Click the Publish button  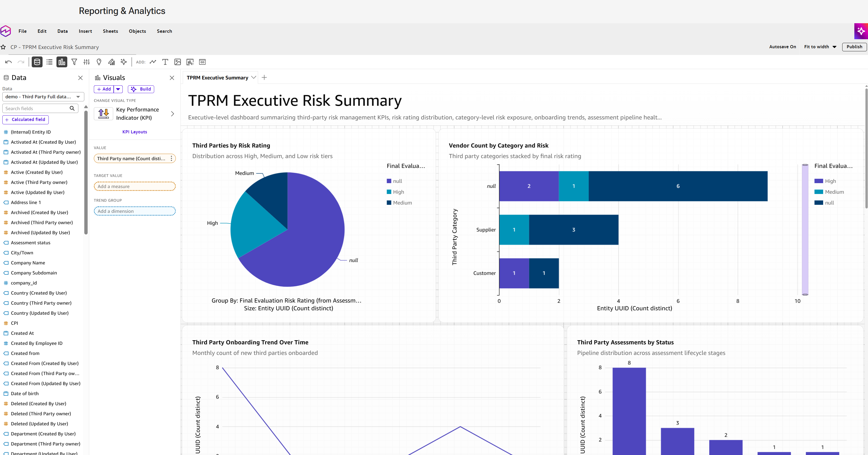pyautogui.click(x=854, y=47)
